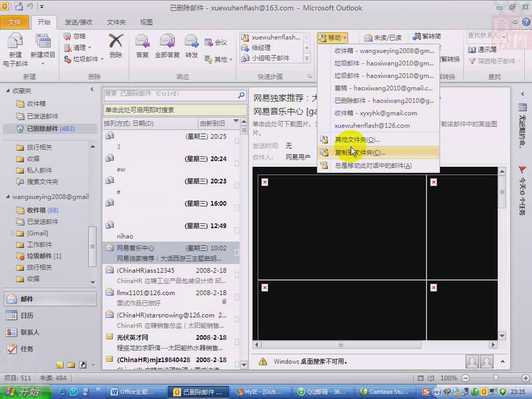Toggle the flag on the 20:24 message
The image size is (532, 399).
[237, 163]
